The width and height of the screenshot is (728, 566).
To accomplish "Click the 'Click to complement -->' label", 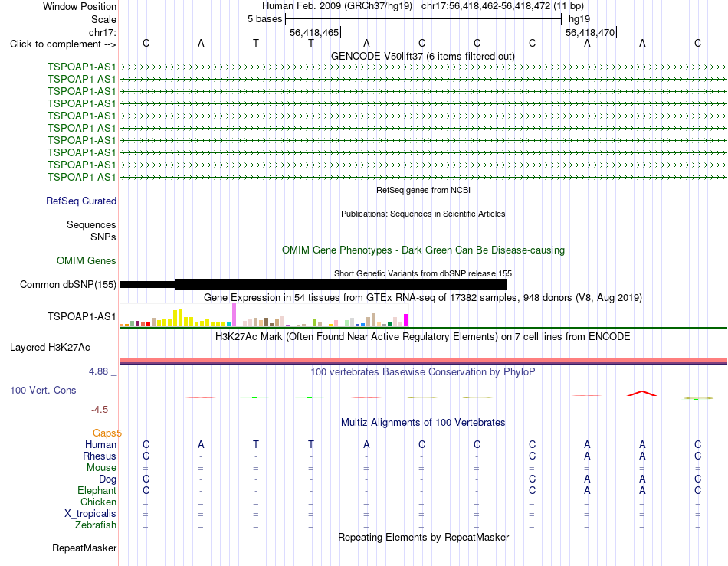I will (63, 44).
